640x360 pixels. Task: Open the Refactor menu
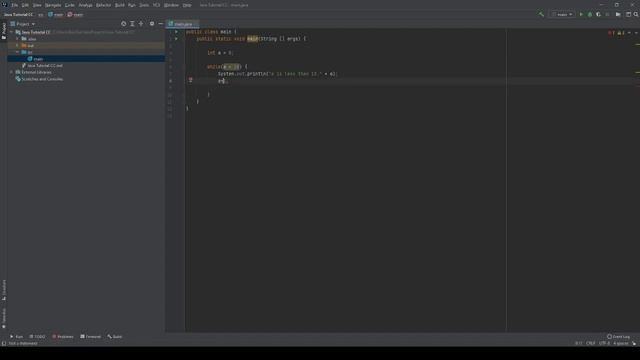[103, 5]
